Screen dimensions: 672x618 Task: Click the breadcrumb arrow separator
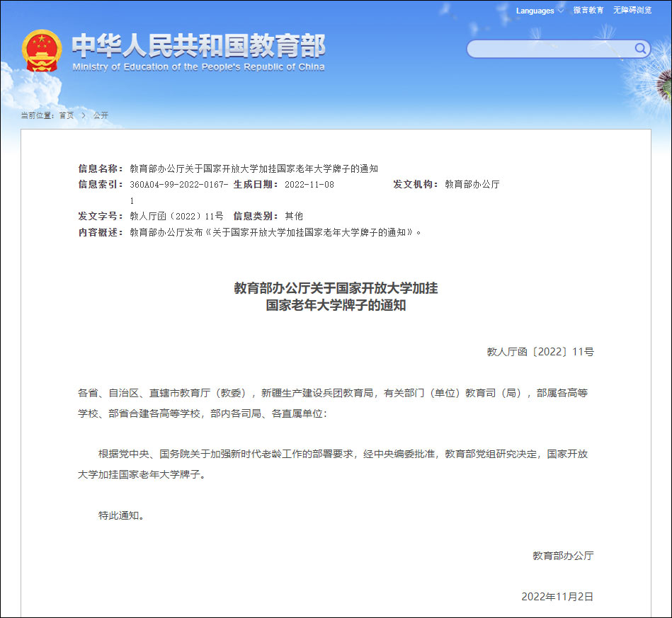84,115
